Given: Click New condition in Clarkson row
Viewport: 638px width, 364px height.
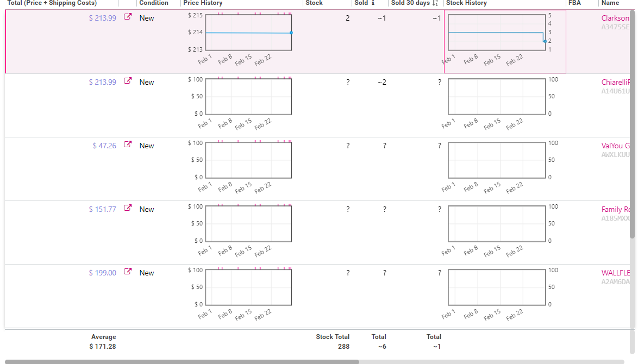Looking at the screenshot, I should point(147,18).
